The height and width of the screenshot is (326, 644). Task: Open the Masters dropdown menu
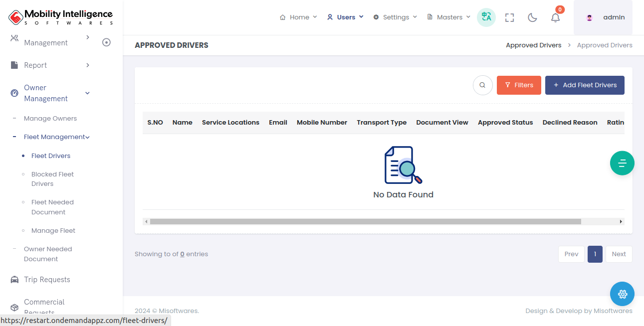point(449,17)
